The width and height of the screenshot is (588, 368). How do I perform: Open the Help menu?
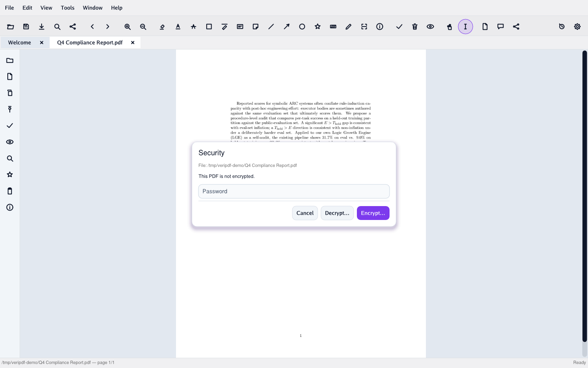tap(117, 8)
